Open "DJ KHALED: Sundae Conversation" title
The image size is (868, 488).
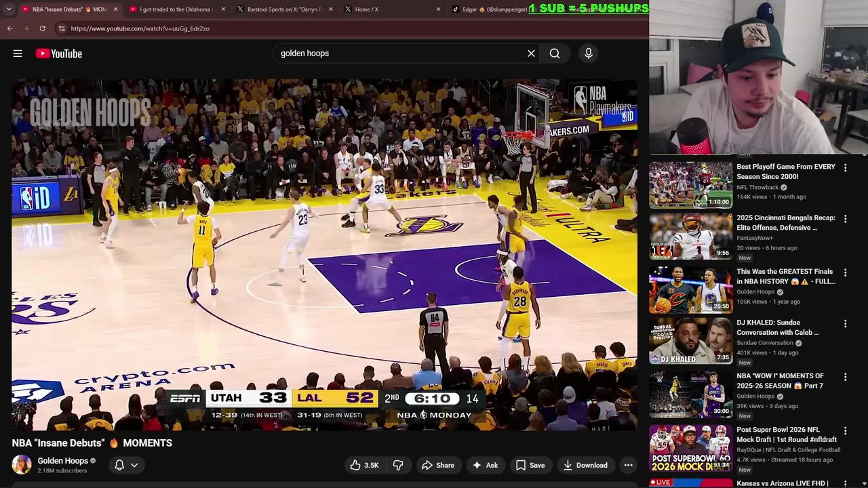(x=778, y=327)
